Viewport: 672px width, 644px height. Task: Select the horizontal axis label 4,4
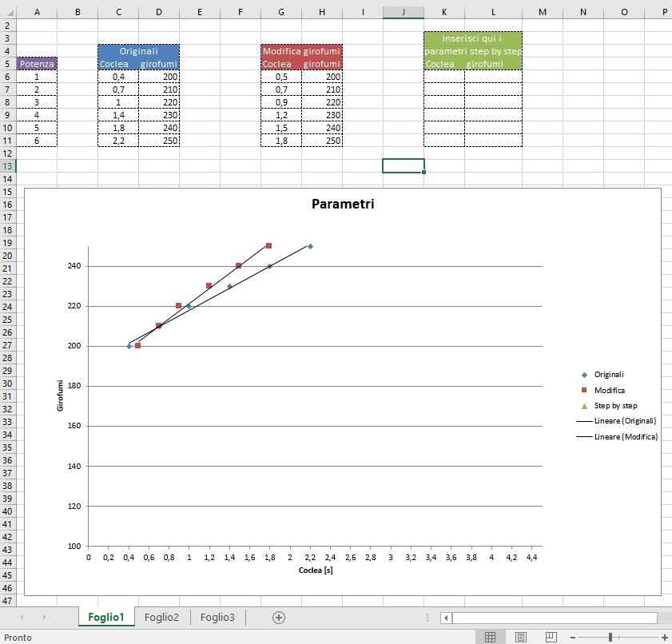click(532, 558)
